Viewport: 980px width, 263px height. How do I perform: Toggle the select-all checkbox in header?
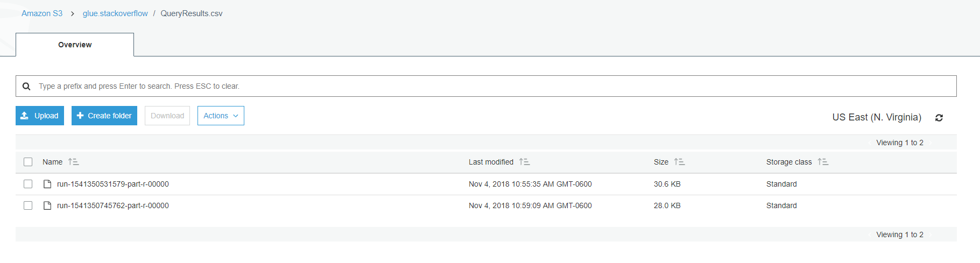(x=28, y=162)
